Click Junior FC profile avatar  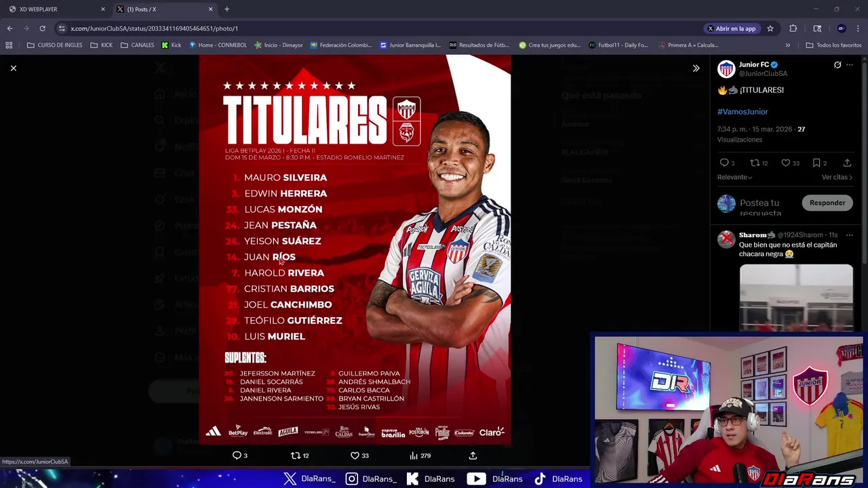click(x=726, y=68)
